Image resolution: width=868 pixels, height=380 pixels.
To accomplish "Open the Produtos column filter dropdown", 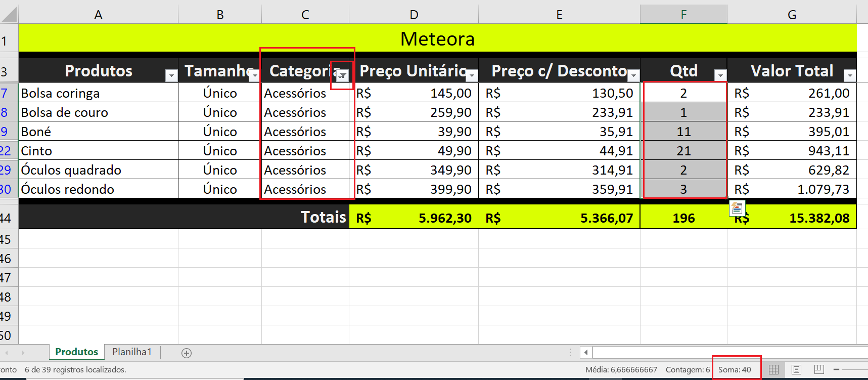I will point(171,76).
